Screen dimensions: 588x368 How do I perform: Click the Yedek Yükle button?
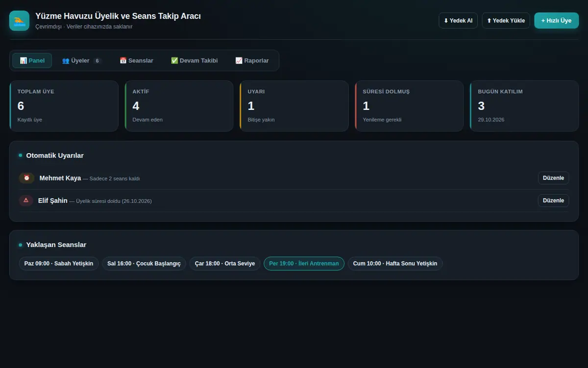pyautogui.click(x=506, y=21)
